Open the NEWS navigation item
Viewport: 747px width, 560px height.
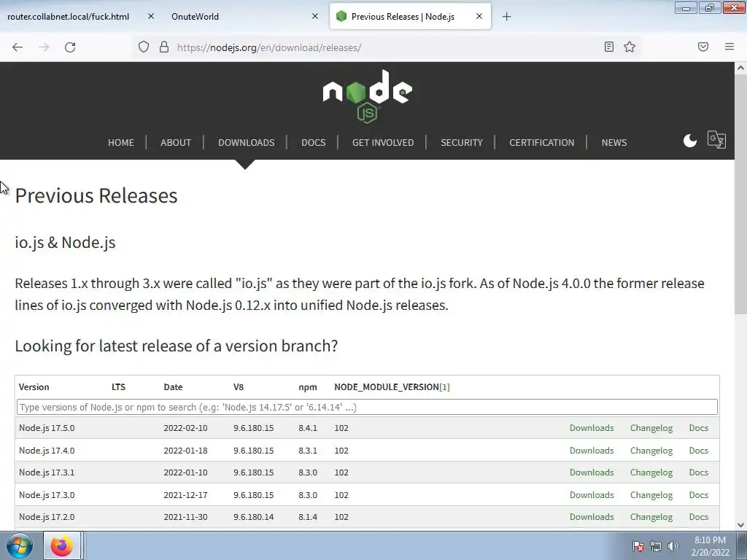point(614,142)
